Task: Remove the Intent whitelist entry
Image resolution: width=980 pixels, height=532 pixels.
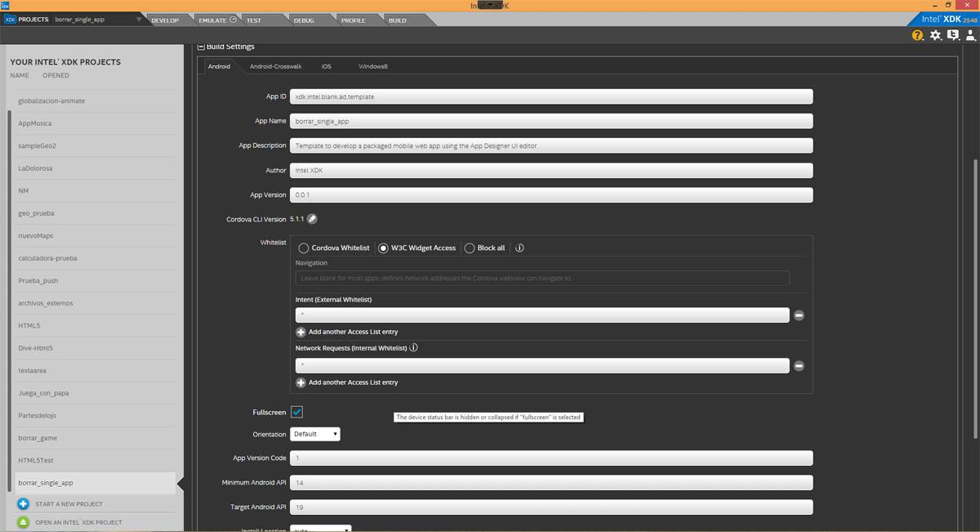Action: 799,315
